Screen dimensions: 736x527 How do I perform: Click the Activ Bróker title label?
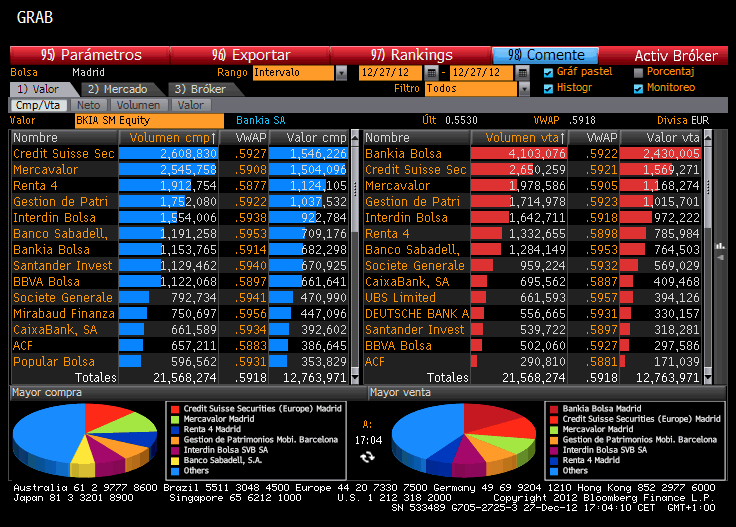click(676, 56)
